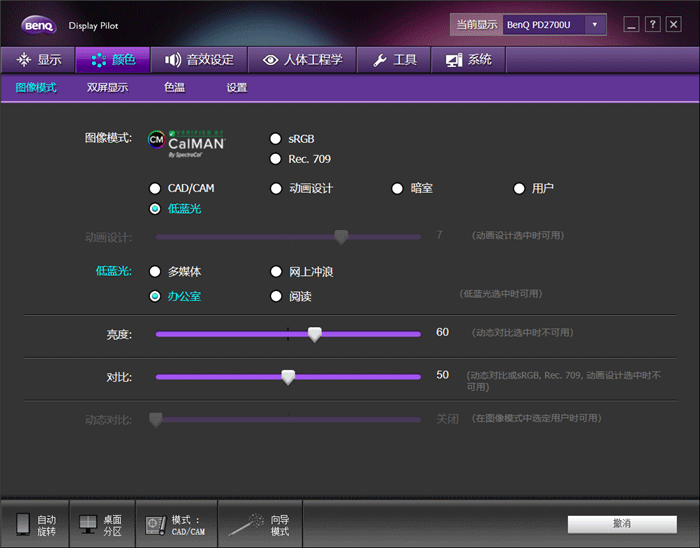Open the 人体工程学 tab

pos(302,59)
